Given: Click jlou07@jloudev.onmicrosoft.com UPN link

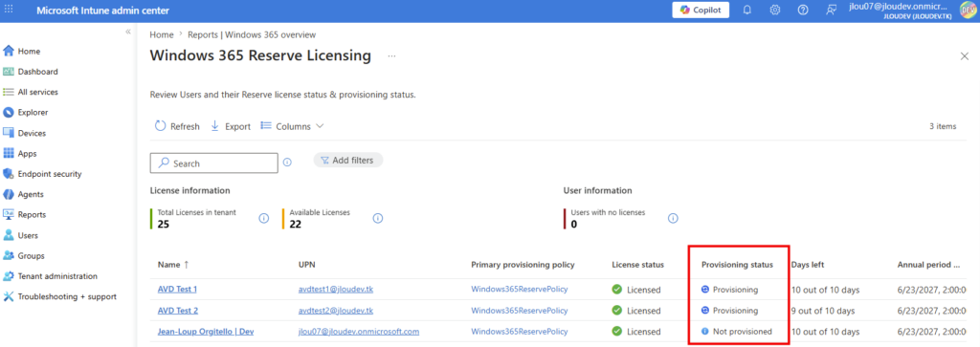Looking at the screenshot, I should click(x=359, y=332).
